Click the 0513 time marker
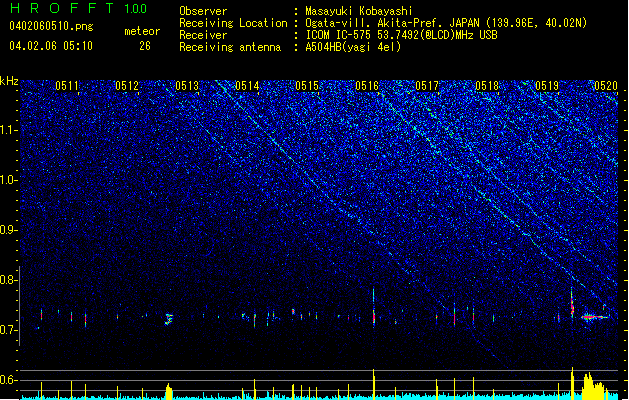The image size is (629, 400). pos(187,86)
